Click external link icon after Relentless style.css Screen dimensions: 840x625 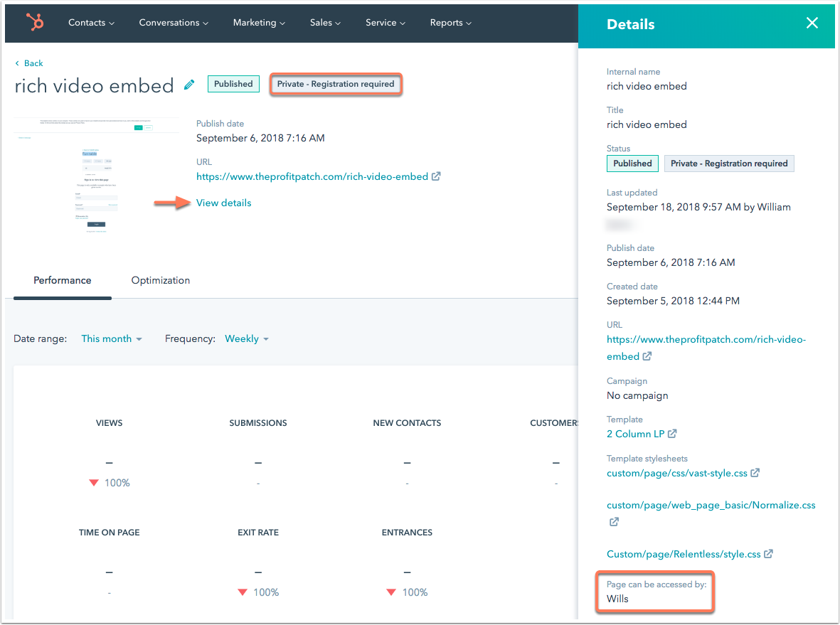click(768, 554)
